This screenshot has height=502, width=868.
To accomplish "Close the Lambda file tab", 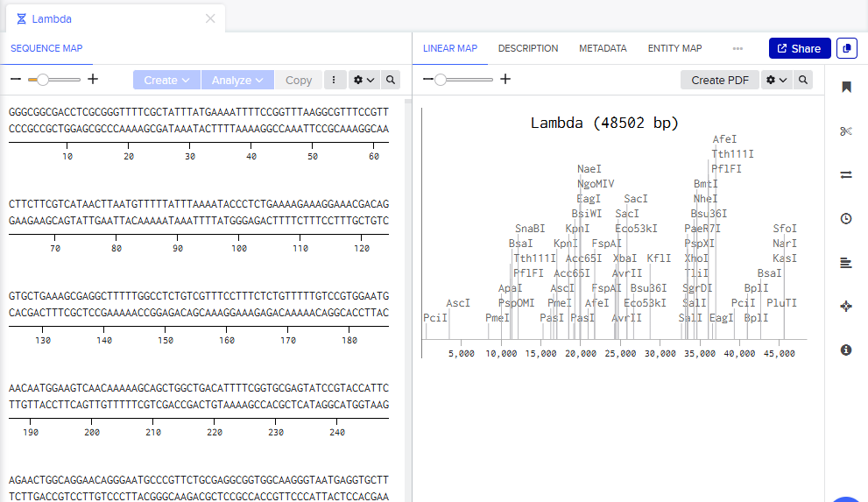I will pyautogui.click(x=210, y=18).
